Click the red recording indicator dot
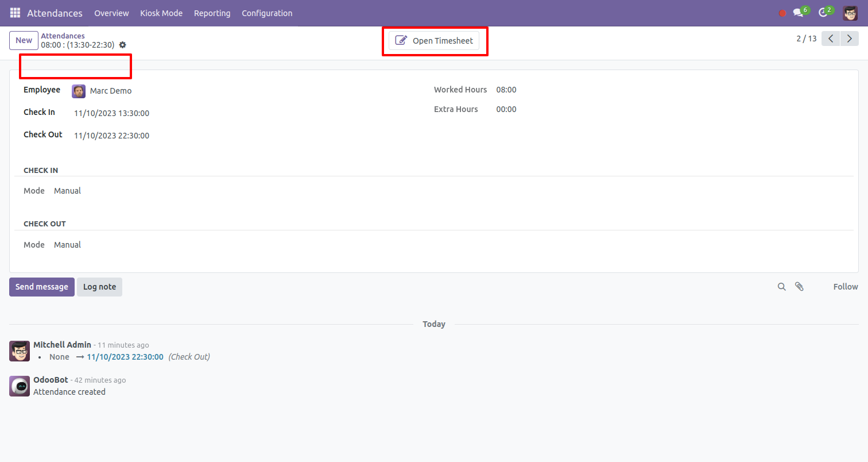The image size is (868, 462). point(782,13)
